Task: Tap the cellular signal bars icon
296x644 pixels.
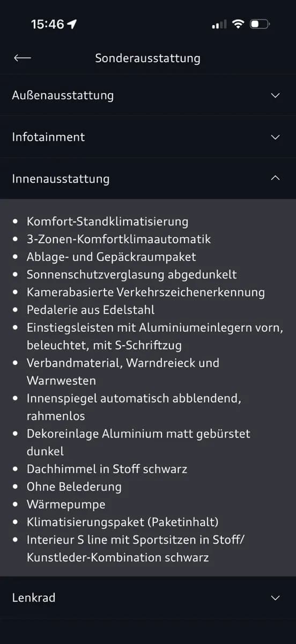Action: click(x=219, y=25)
